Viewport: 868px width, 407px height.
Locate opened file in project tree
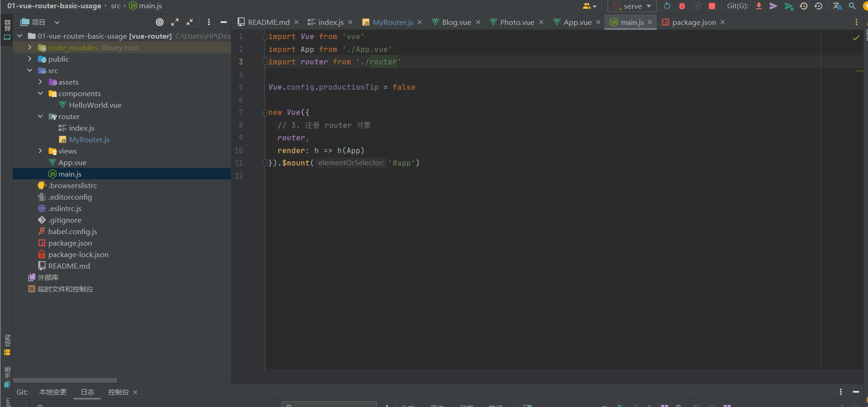(160, 22)
